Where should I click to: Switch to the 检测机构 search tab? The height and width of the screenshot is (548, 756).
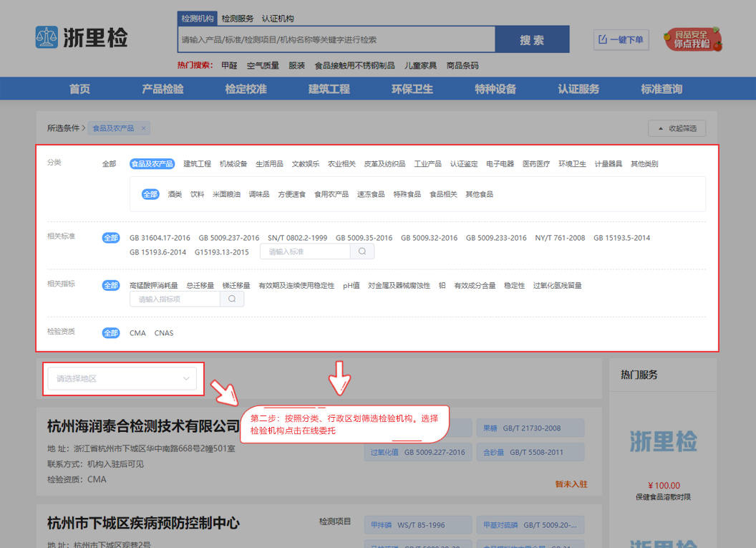click(x=197, y=19)
